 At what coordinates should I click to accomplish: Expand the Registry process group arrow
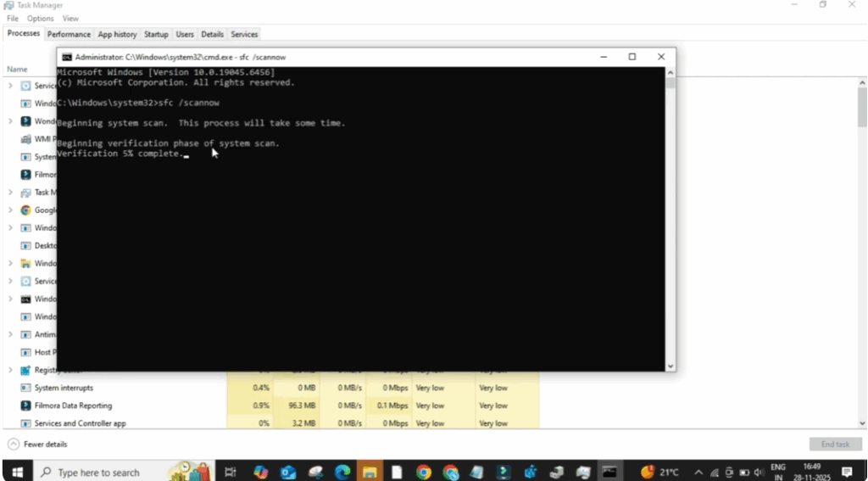point(10,370)
